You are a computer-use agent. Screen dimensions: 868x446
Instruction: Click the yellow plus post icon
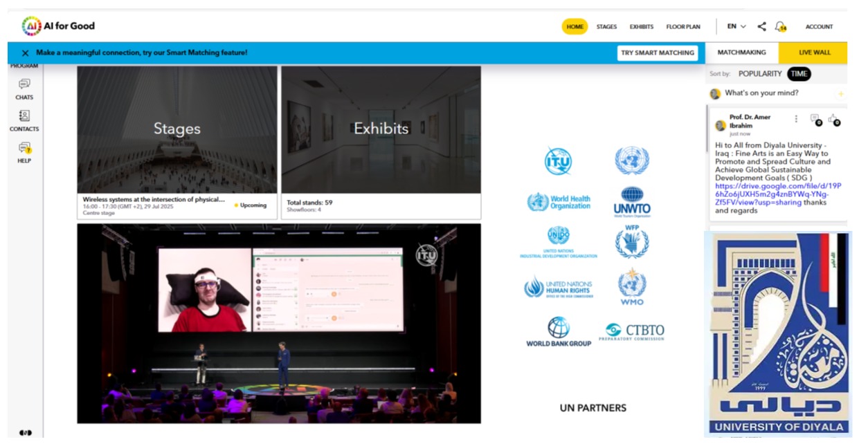(x=841, y=93)
